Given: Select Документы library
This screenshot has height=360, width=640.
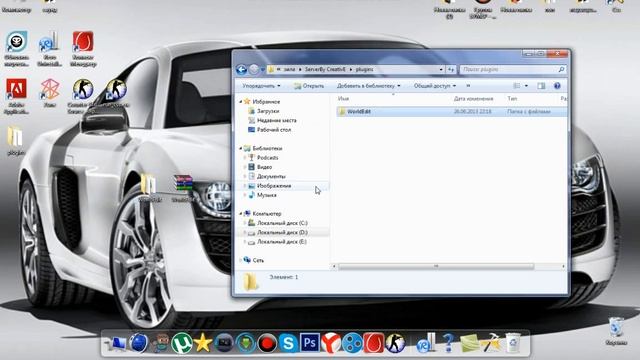Looking at the screenshot, I should click(x=271, y=176).
